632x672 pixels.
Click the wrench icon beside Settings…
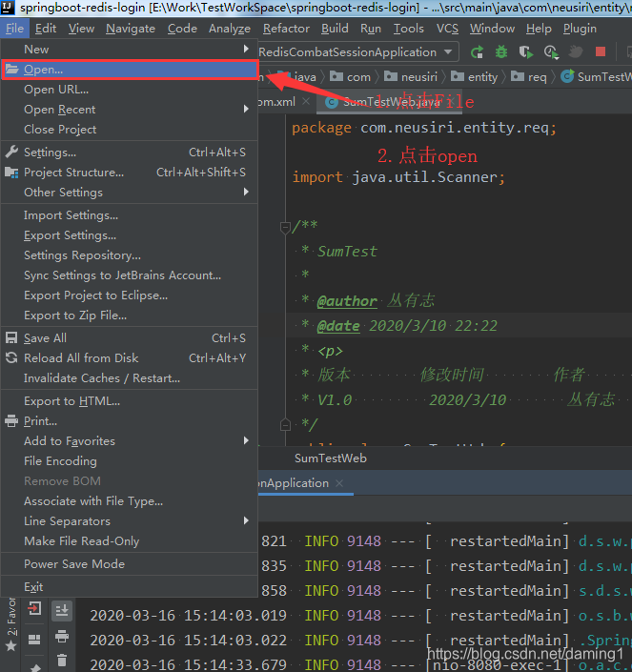tap(11, 152)
